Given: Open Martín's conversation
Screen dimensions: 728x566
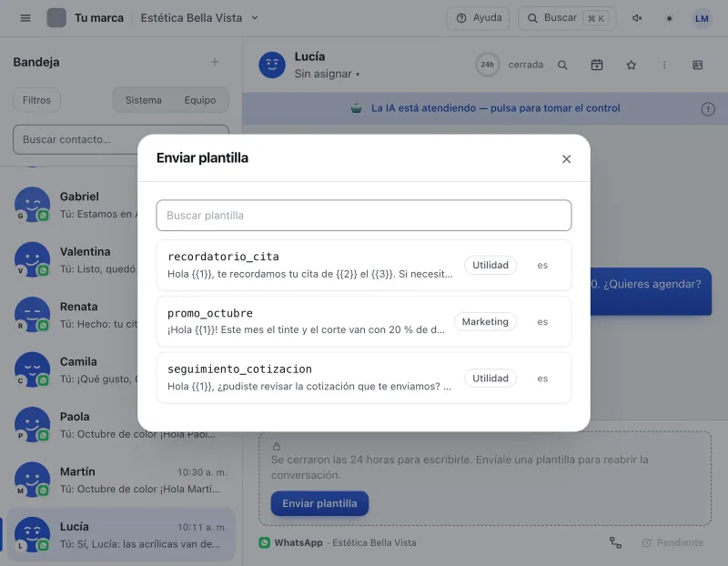Looking at the screenshot, I should 121,480.
